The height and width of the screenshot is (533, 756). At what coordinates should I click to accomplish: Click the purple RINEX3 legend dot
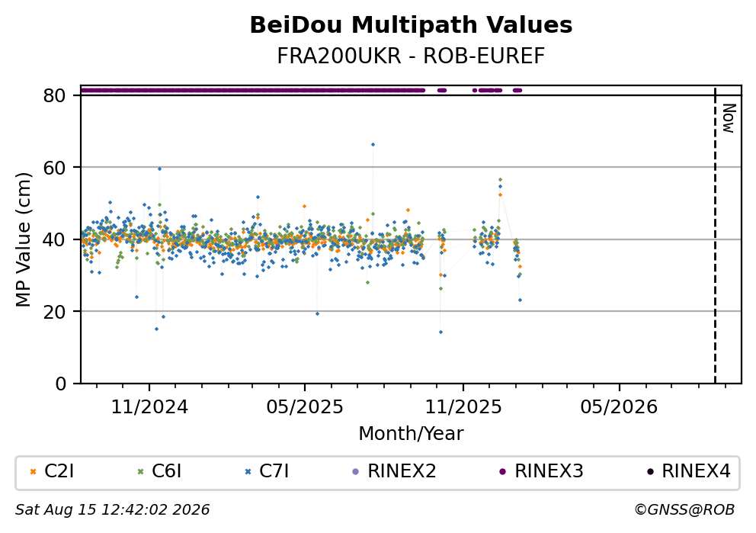pyautogui.click(x=503, y=472)
